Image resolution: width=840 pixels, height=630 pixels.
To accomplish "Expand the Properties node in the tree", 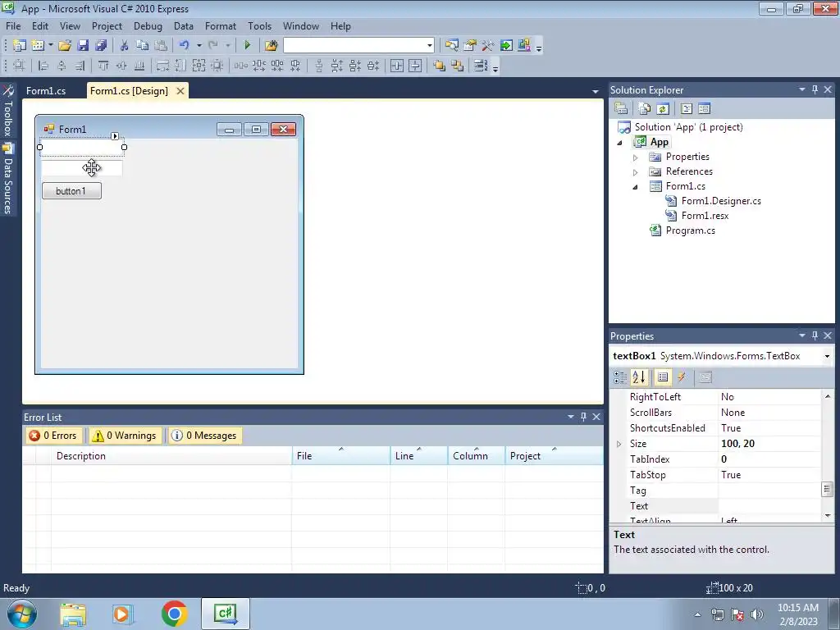I will click(636, 157).
